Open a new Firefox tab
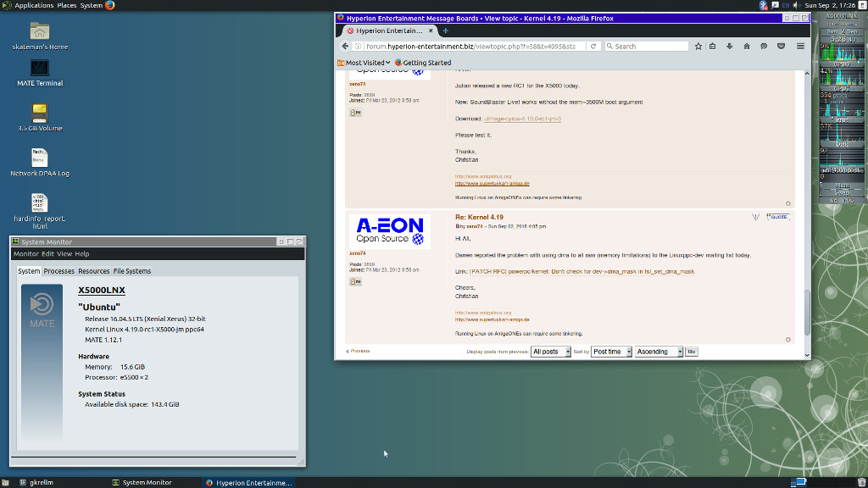Viewport: 868px width, 488px height. coord(446,31)
